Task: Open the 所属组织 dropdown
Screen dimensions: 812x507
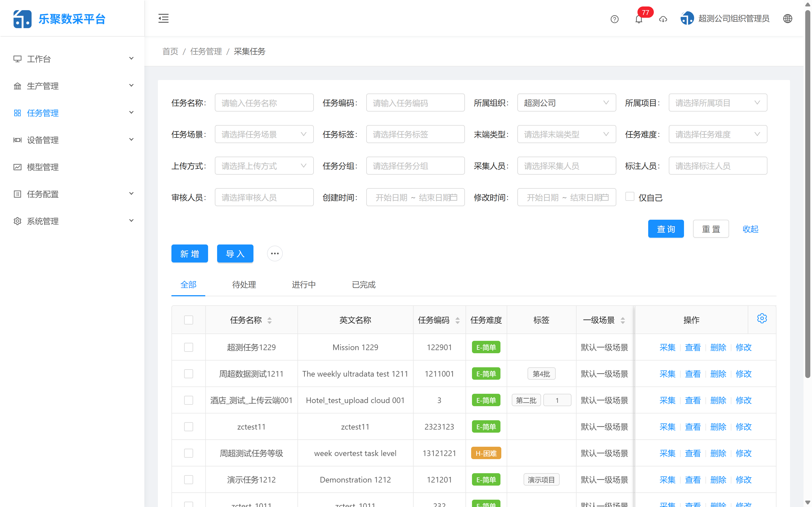Action: pos(566,103)
